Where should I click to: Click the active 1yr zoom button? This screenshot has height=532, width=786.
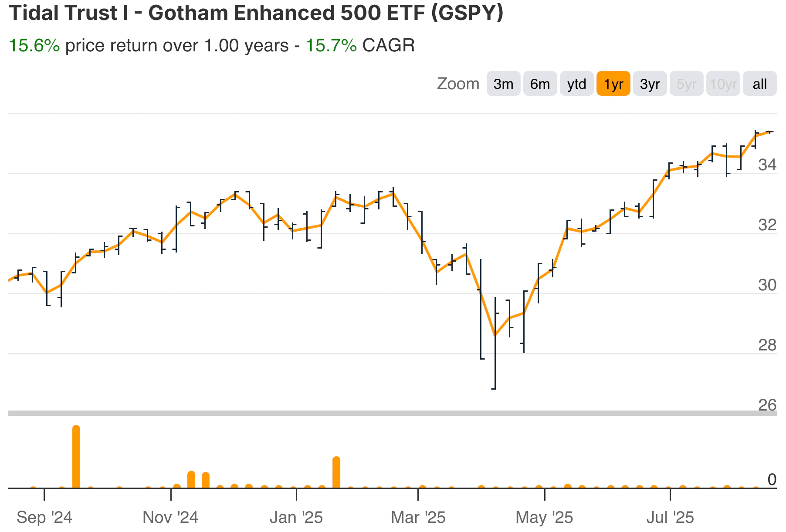[x=613, y=84]
